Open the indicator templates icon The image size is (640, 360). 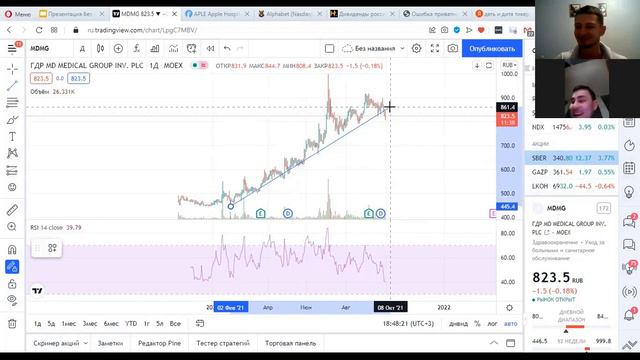[173, 49]
